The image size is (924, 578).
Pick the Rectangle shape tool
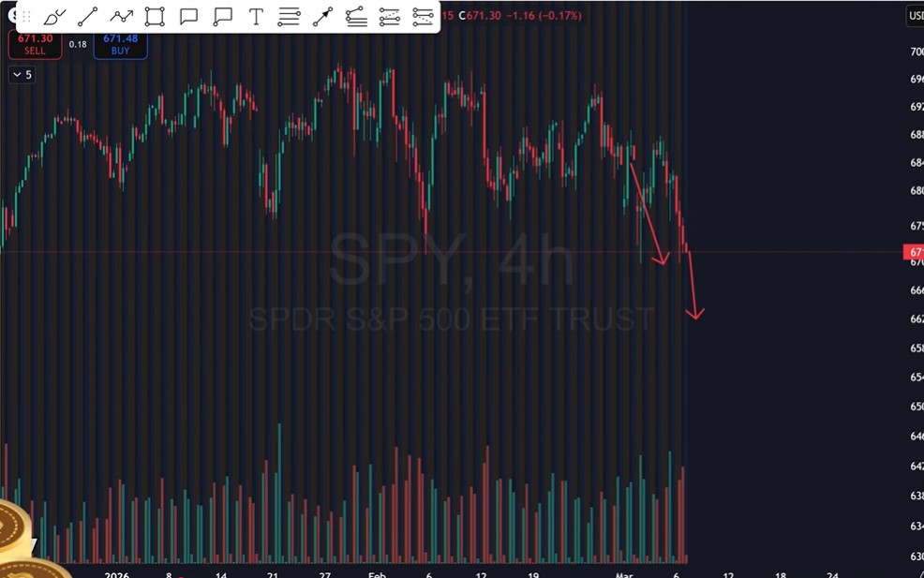(155, 17)
